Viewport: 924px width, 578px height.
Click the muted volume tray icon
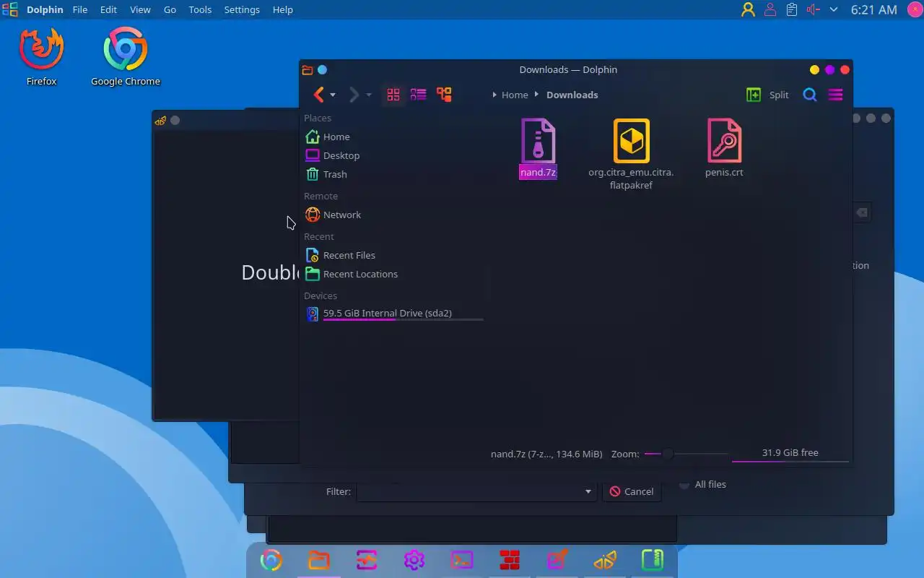814,9
